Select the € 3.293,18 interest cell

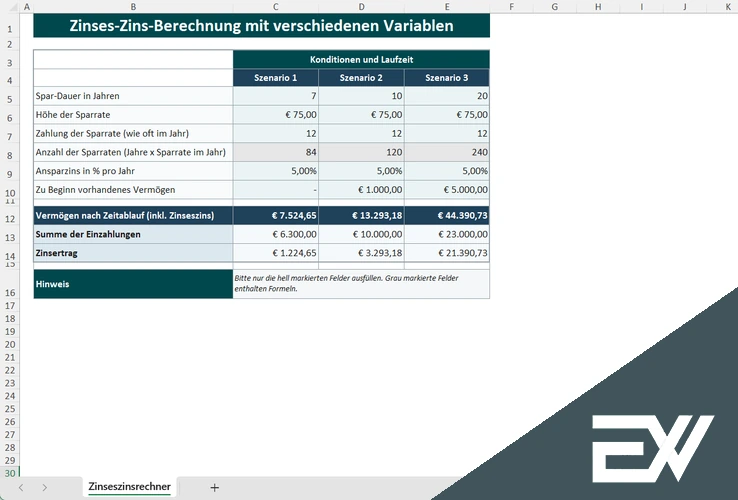[x=361, y=253]
